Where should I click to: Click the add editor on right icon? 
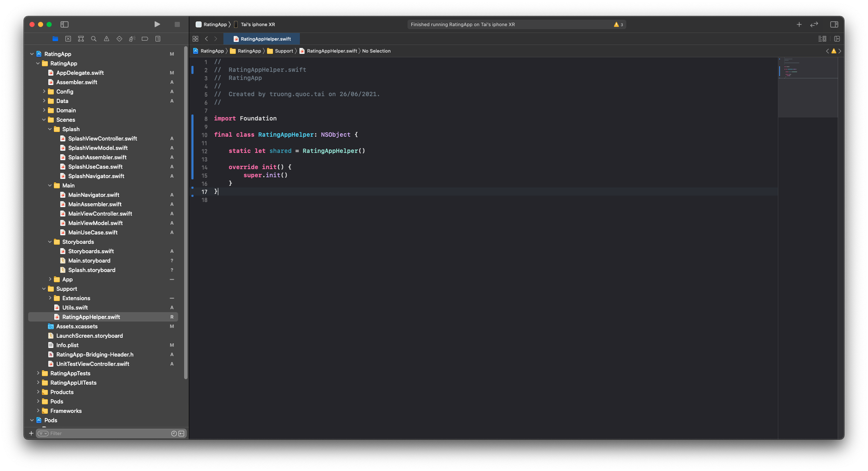(x=837, y=39)
